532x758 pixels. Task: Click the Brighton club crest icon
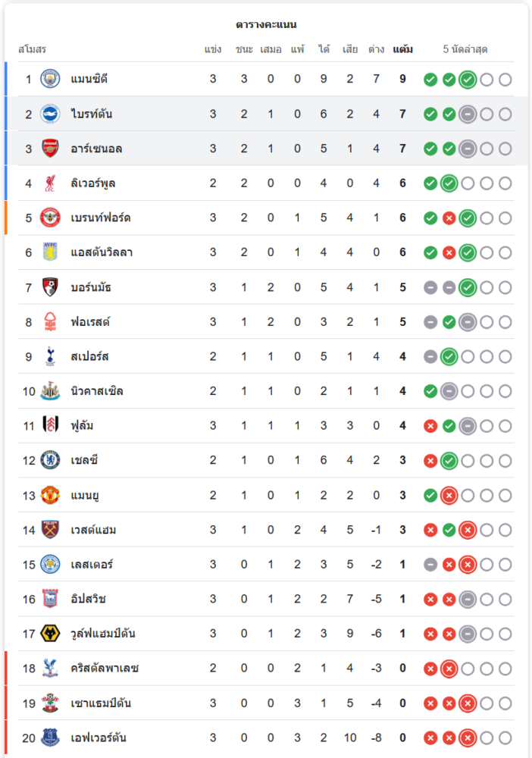tap(50, 114)
